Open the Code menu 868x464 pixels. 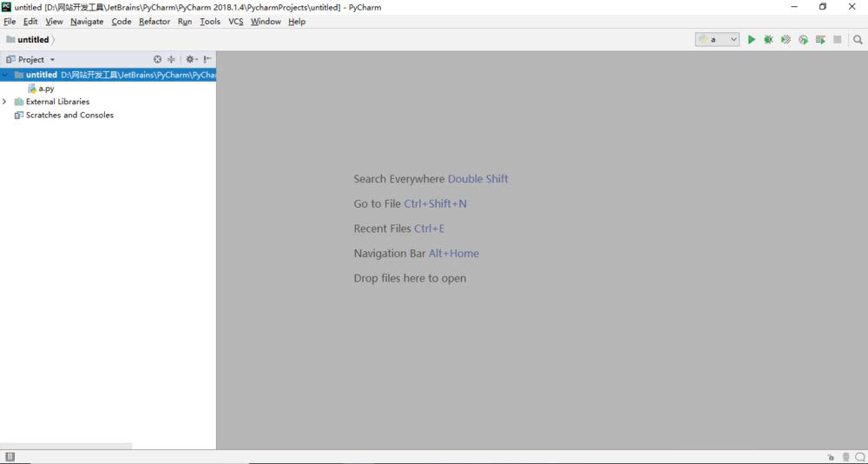pyautogui.click(x=122, y=22)
